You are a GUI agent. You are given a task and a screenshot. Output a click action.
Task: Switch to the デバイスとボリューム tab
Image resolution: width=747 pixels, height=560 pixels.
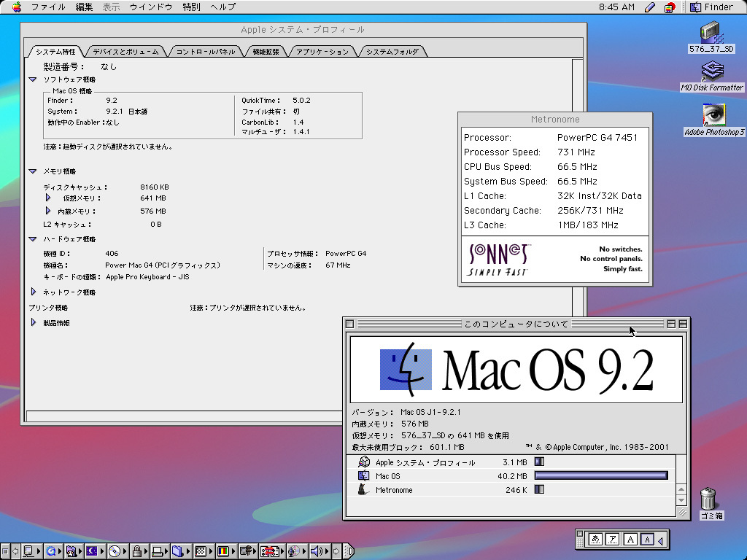point(125,52)
